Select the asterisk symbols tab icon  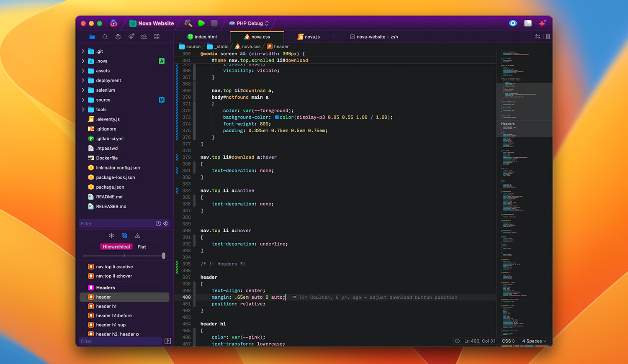pyautogui.click(x=111, y=236)
